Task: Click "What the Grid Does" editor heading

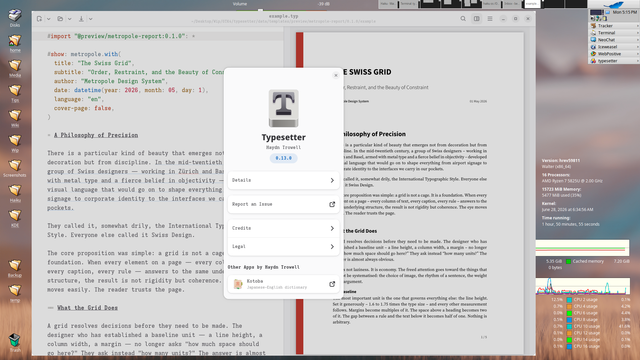Action: pos(87,308)
